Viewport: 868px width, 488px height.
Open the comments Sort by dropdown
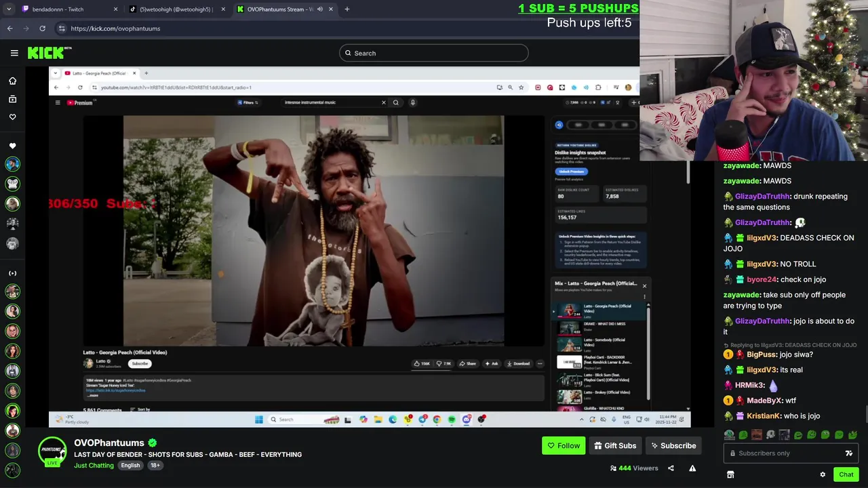[x=140, y=409]
